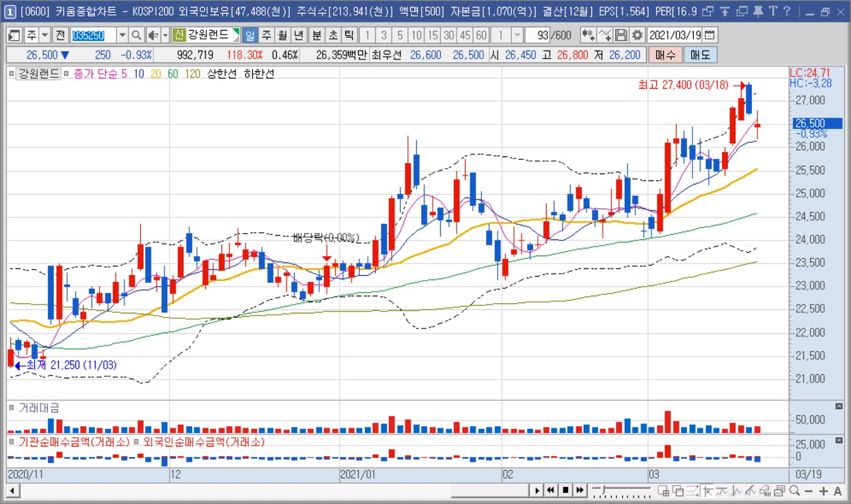Screen dimensions: 851x504
Task: Click the minus zoom-out icon at bottom
Action: click(809, 490)
